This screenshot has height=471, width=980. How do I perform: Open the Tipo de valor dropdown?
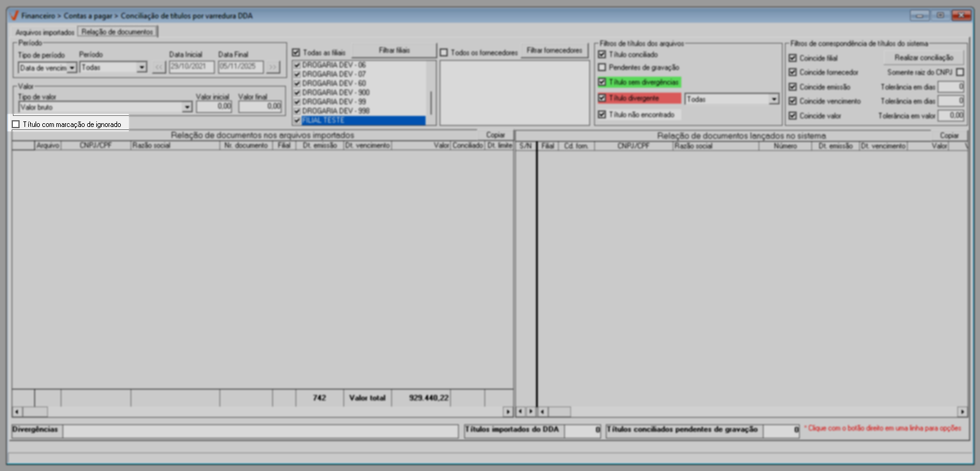[x=187, y=107]
